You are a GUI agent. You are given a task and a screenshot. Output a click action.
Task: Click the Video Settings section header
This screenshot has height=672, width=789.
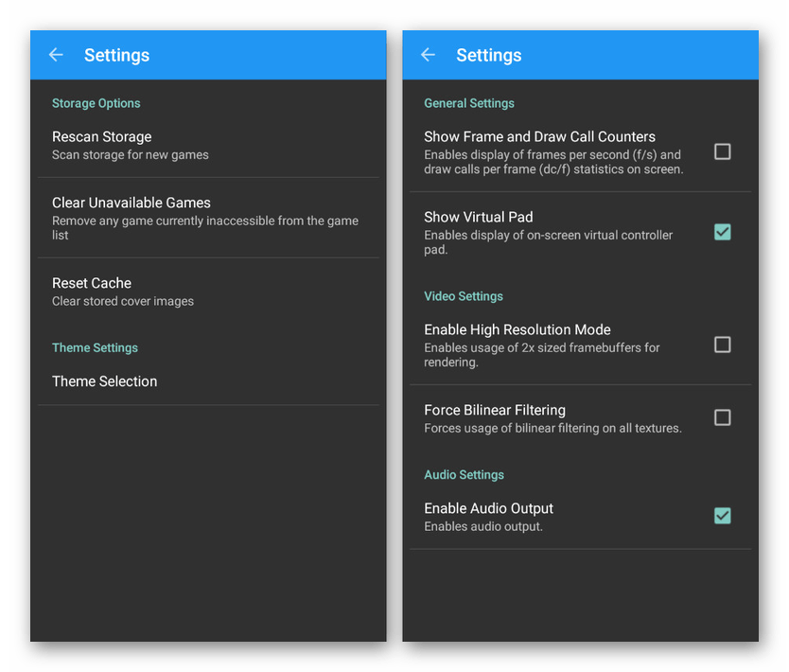coord(464,296)
